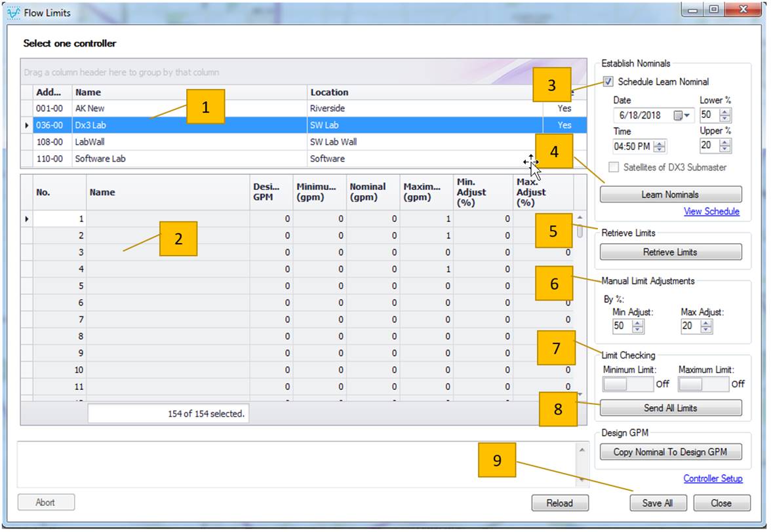
Task: Click the SW Lab Wall location cell
Action: pos(425,142)
